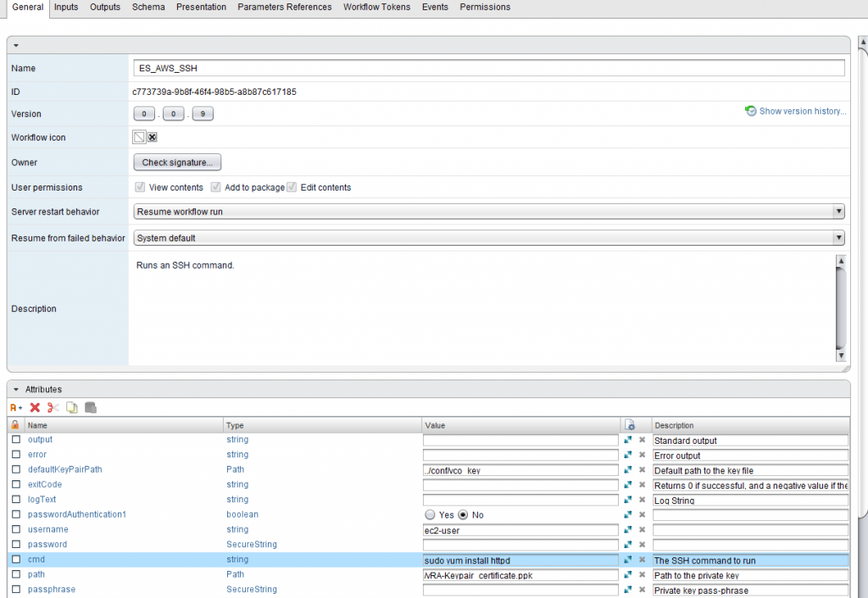This screenshot has width=868, height=598.
Task: Open Show version history link
Action: [x=801, y=111]
